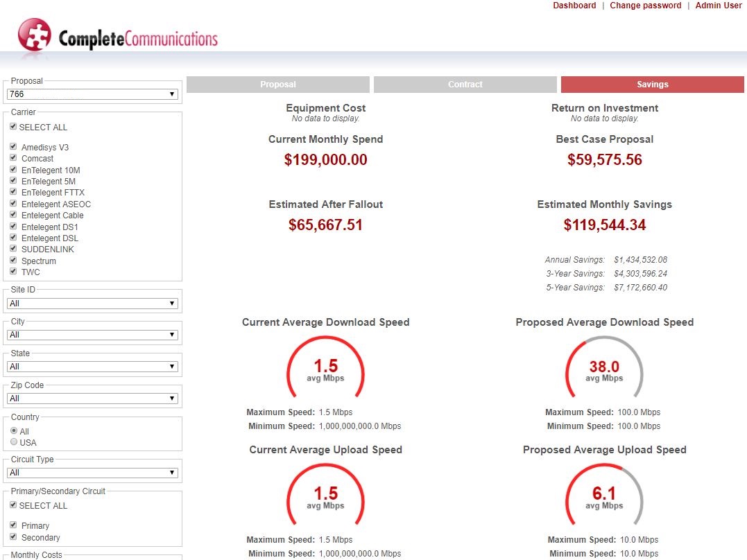Open the Circuit Type dropdown

[x=92, y=473]
